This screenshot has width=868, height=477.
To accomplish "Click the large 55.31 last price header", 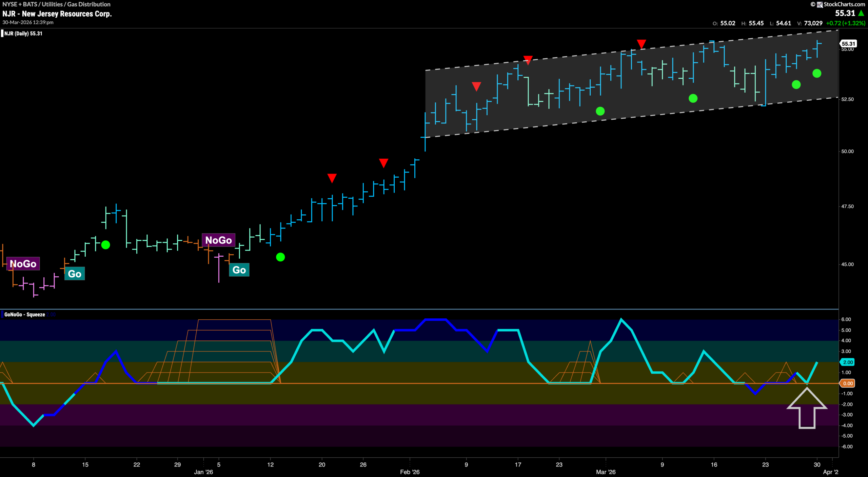I will coord(845,13).
